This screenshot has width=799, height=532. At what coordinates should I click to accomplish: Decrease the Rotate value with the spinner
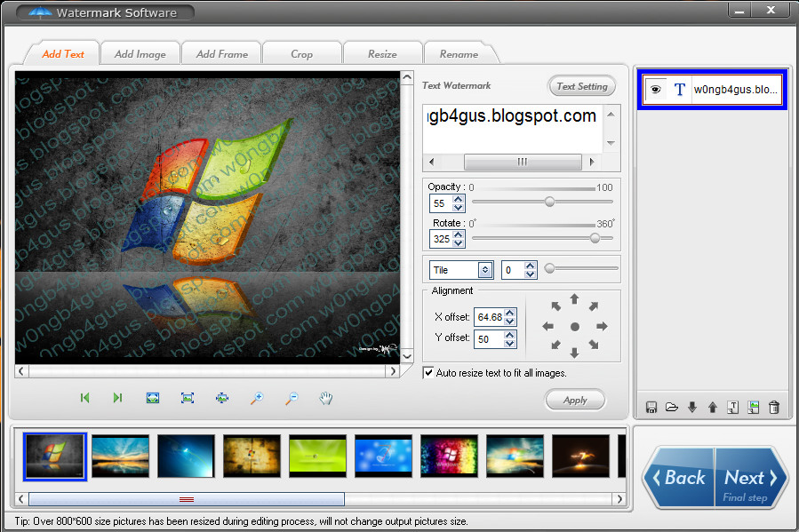click(459, 242)
